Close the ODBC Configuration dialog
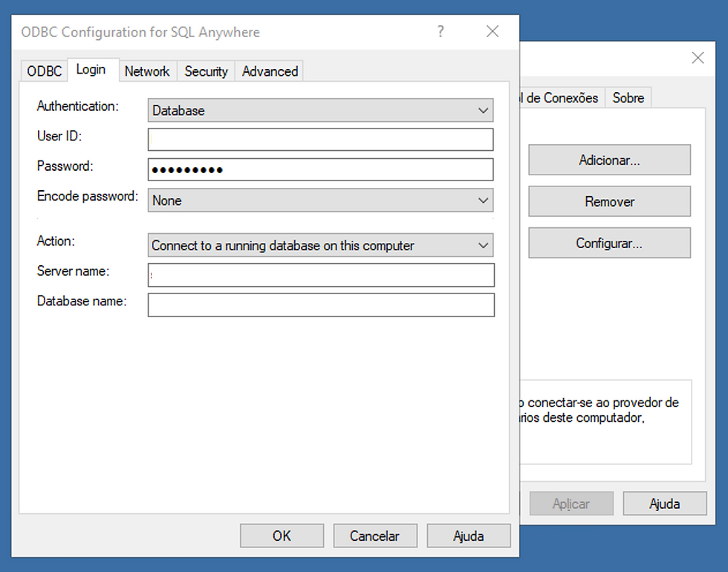 (x=493, y=31)
